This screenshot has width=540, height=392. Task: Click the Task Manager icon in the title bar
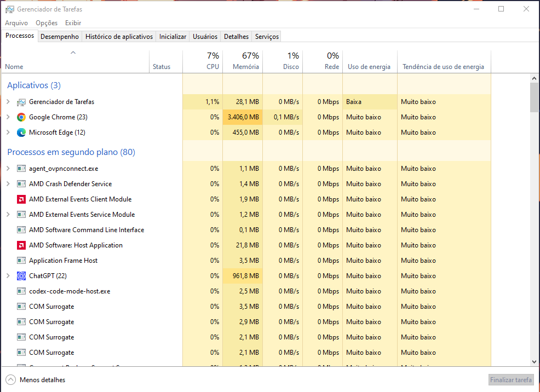pyautogui.click(x=10, y=9)
